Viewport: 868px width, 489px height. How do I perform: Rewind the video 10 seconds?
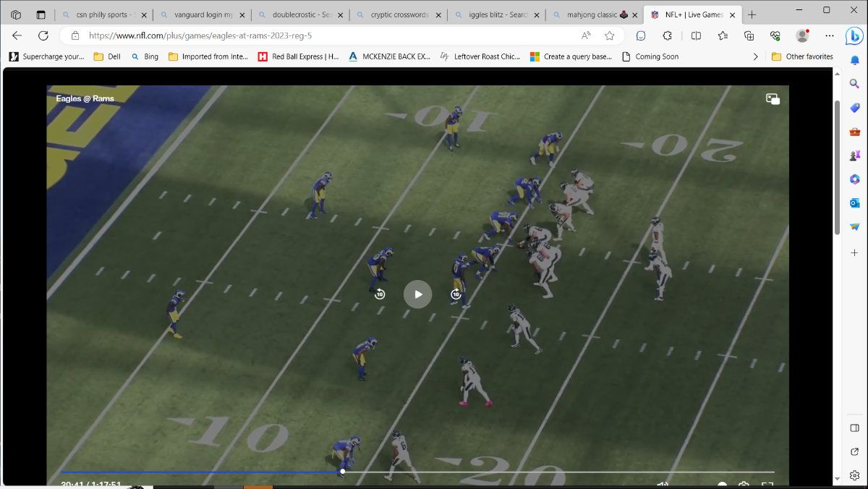380,294
